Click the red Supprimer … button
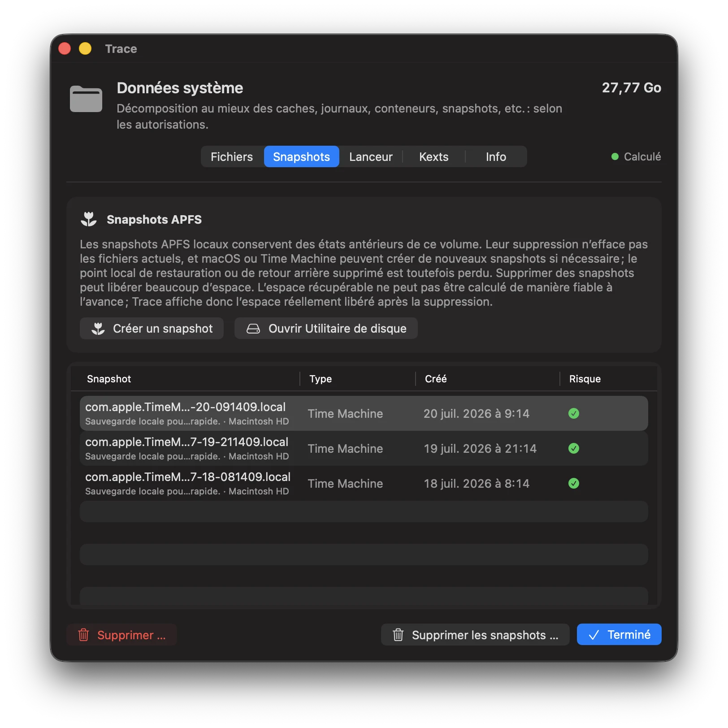 [x=121, y=635]
